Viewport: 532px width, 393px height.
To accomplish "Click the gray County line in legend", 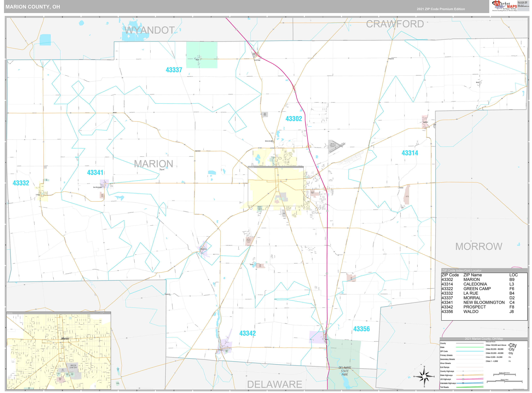I will 470,343.
